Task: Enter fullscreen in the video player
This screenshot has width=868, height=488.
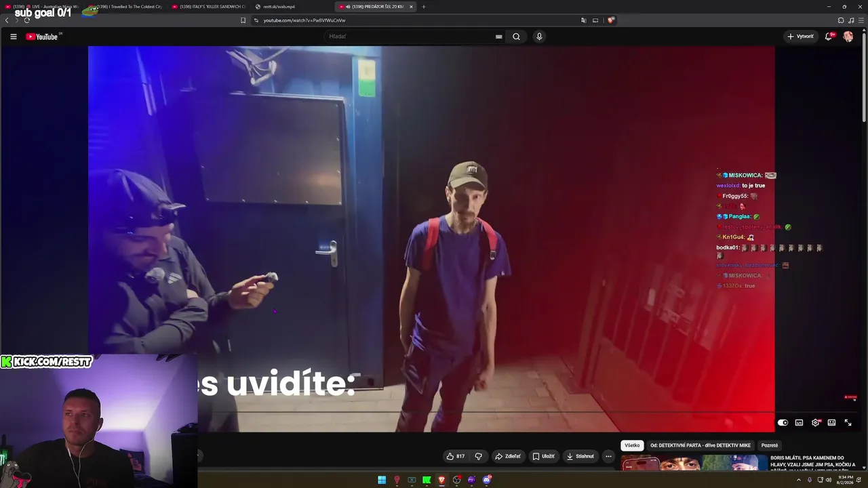Action: coord(848,423)
